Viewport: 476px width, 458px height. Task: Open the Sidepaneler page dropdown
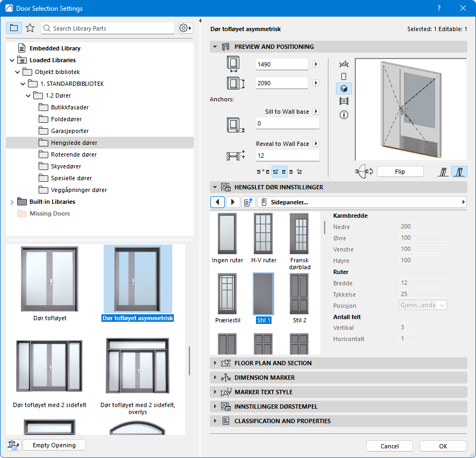tap(362, 202)
